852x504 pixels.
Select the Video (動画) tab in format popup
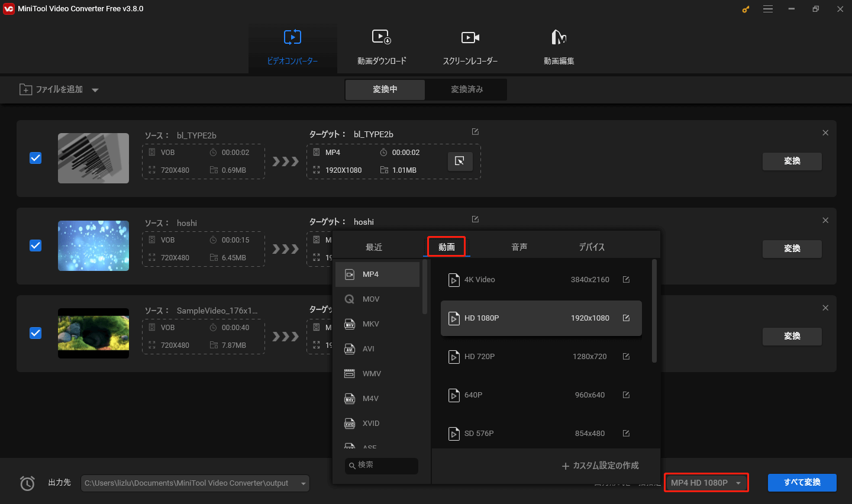coord(447,247)
